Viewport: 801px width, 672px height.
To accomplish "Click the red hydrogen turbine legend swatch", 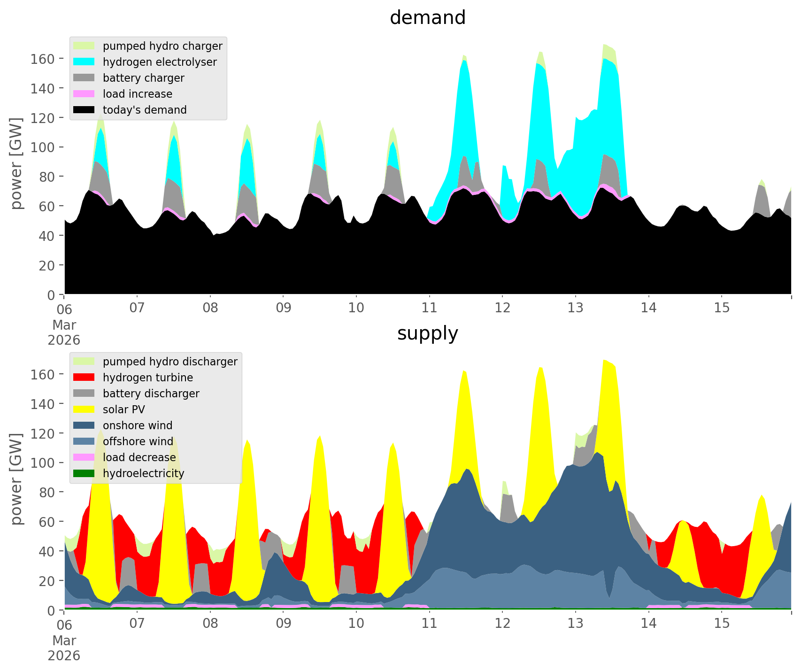I will click(x=85, y=378).
